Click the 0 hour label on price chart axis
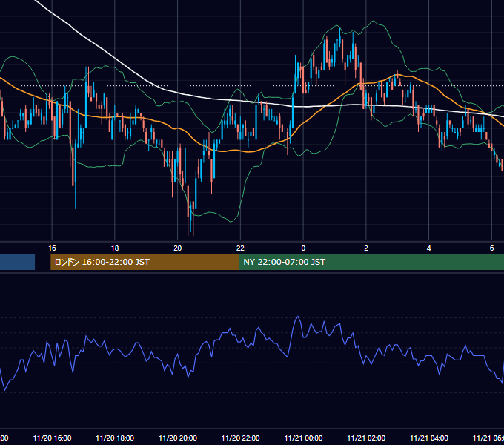Image resolution: width=504 pixels, height=445 pixels. 303,248
